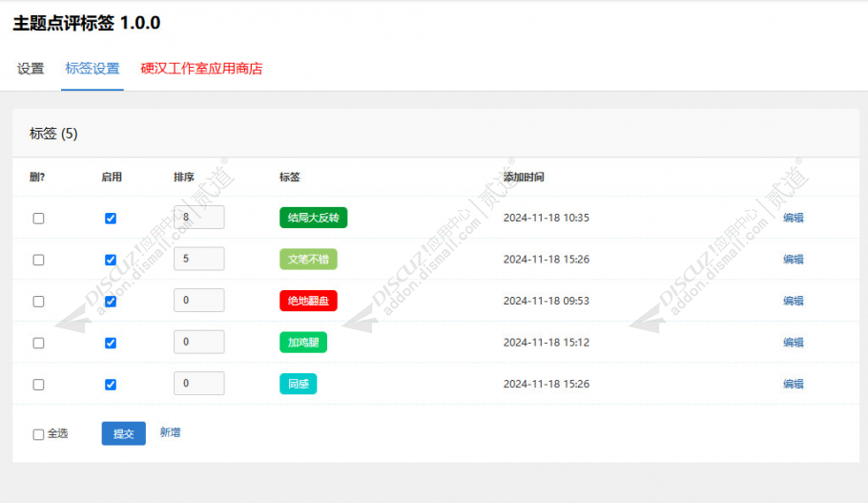Select the date 2024-11-18 15:12
The width and height of the screenshot is (868, 503).
point(547,343)
